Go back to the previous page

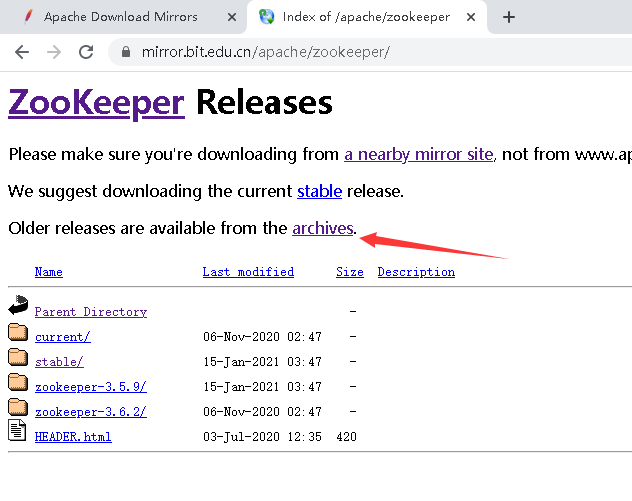(22, 52)
